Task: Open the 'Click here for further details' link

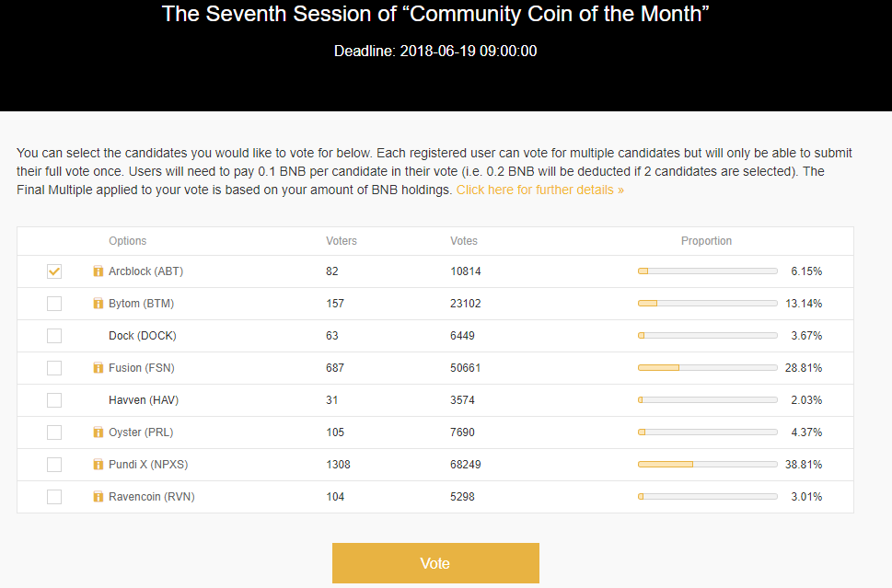Action: click(539, 190)
